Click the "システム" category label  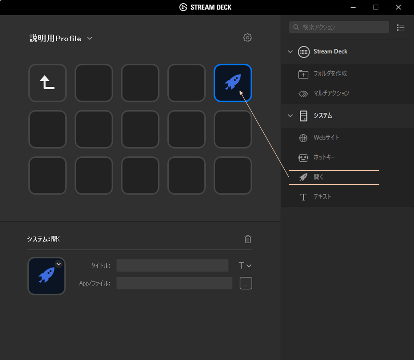coord(323,116)
